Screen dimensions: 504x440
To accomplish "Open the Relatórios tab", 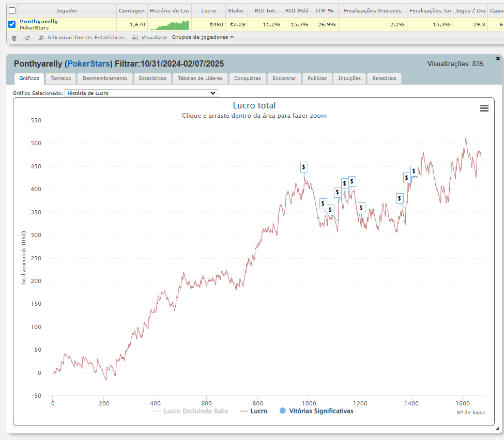I will click(x=384, y=78).
